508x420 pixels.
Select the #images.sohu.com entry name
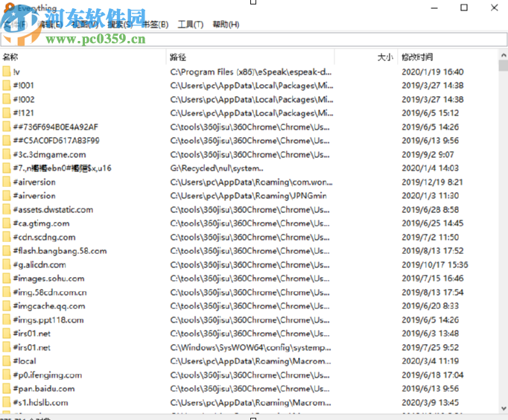(x=48, y=279)
